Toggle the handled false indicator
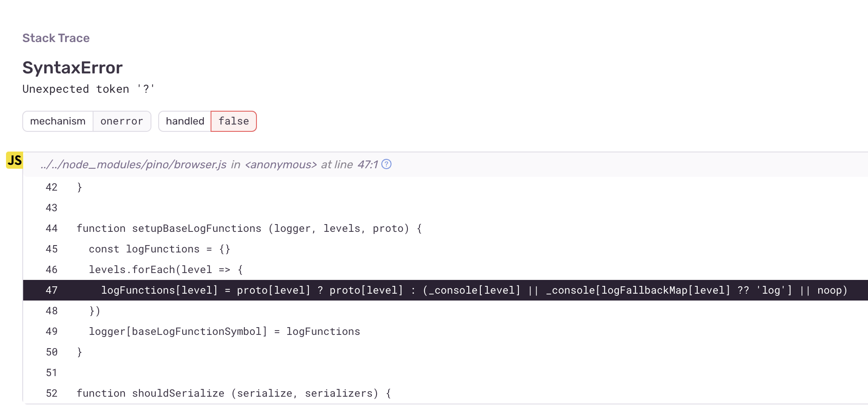 click(233, 121)
